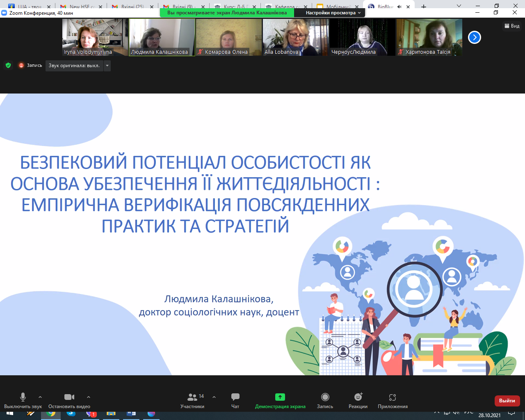Open Приложения apps panel
This screenshot has height=420, width=525.
393,400
